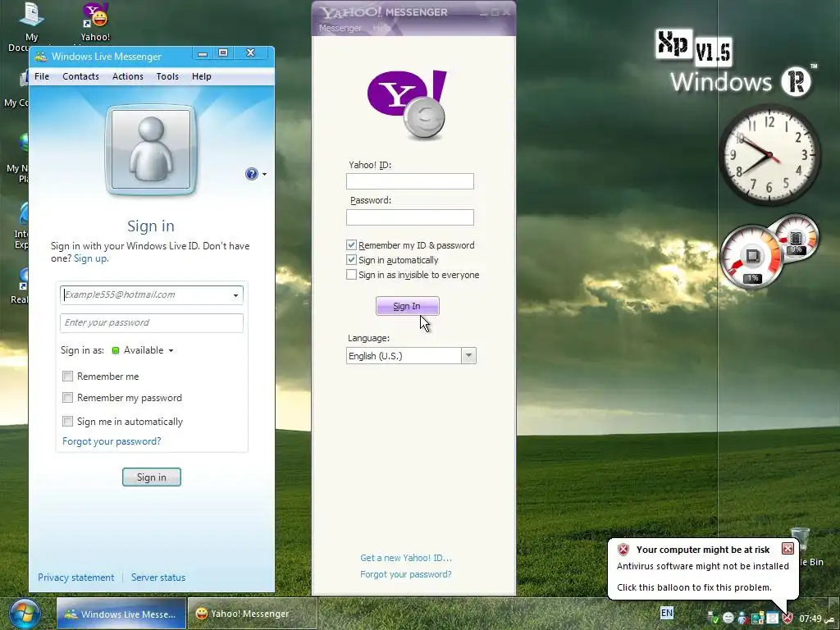Click the EN language indicator
The height and width of the screenshot is (630, 840).
[x=667, y=612]
